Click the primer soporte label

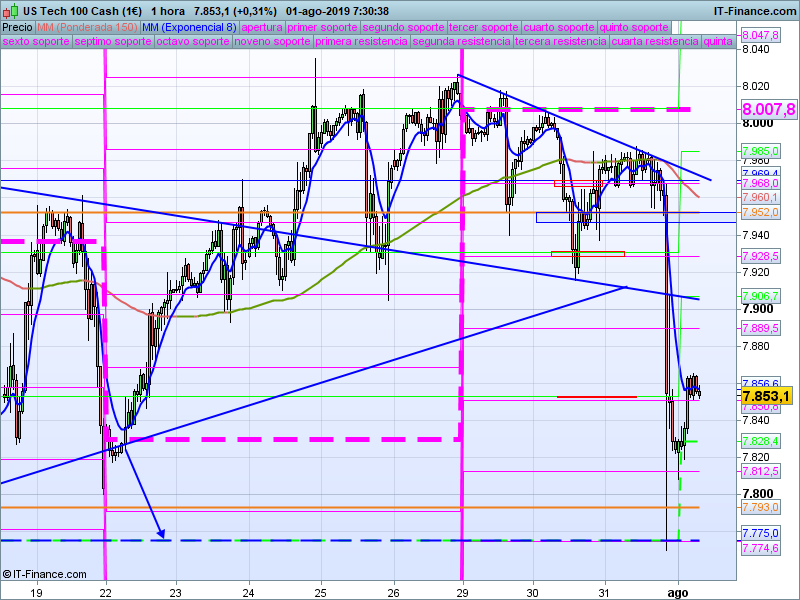coord(322,28)
